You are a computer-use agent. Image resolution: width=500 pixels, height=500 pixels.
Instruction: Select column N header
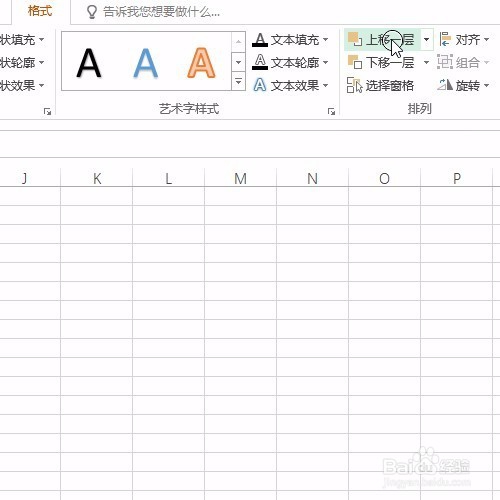tap(313, 178)
